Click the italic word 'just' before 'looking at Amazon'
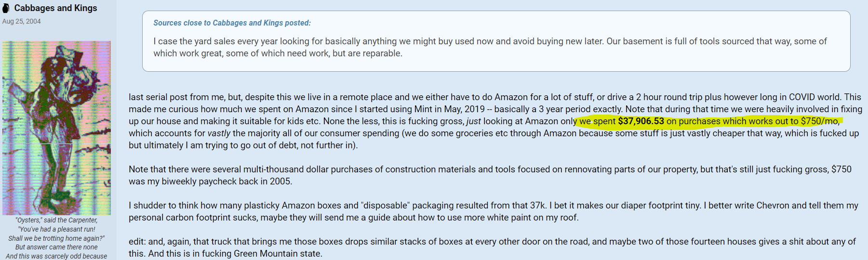 (x=473, y=121)
